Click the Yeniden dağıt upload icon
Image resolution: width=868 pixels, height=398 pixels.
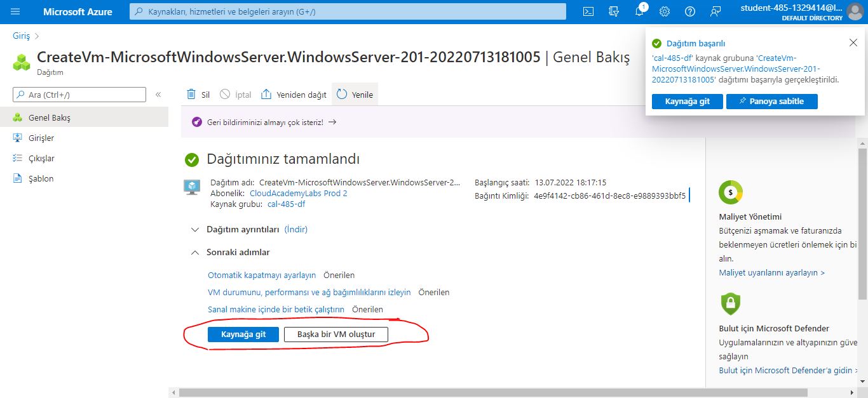pos(266,94)
